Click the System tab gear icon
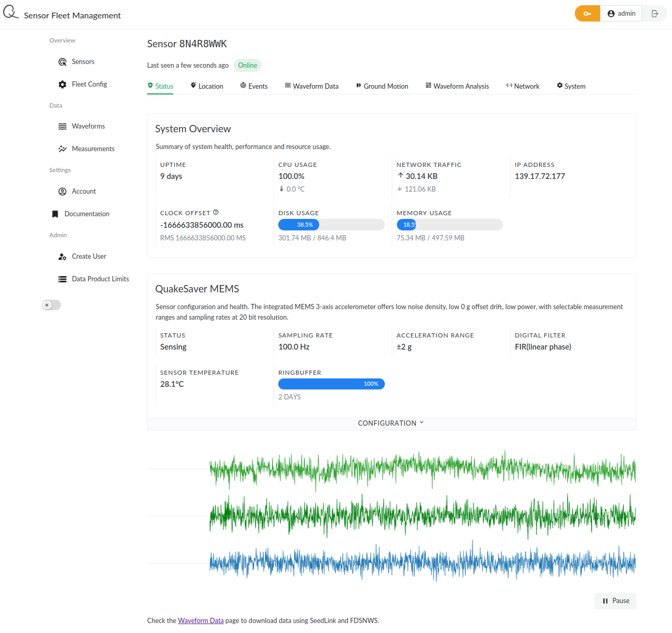Viewport: 672px width, 633px height. click(560, 86)
